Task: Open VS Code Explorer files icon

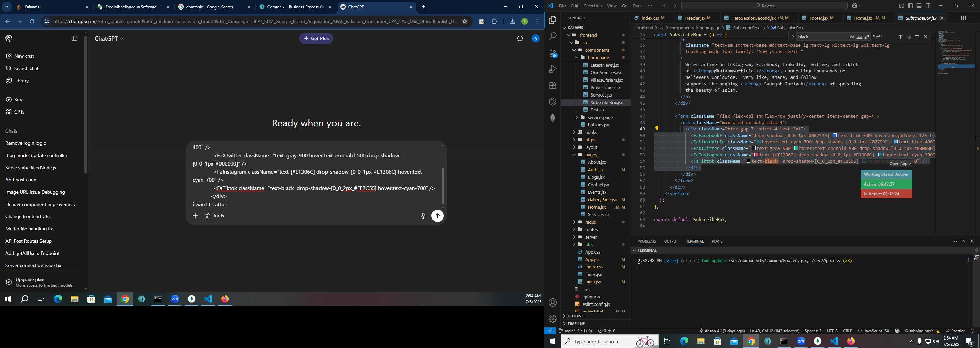Action: [x=552, y=20]
